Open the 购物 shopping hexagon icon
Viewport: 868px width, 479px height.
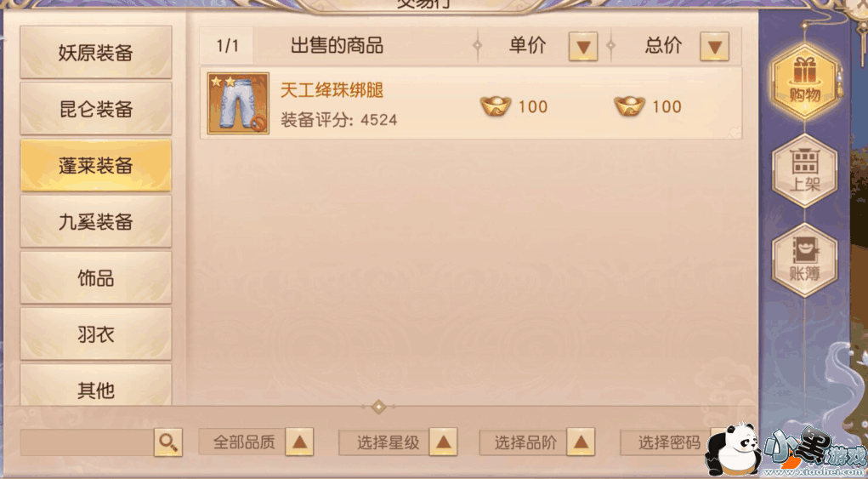pos(805,81)
